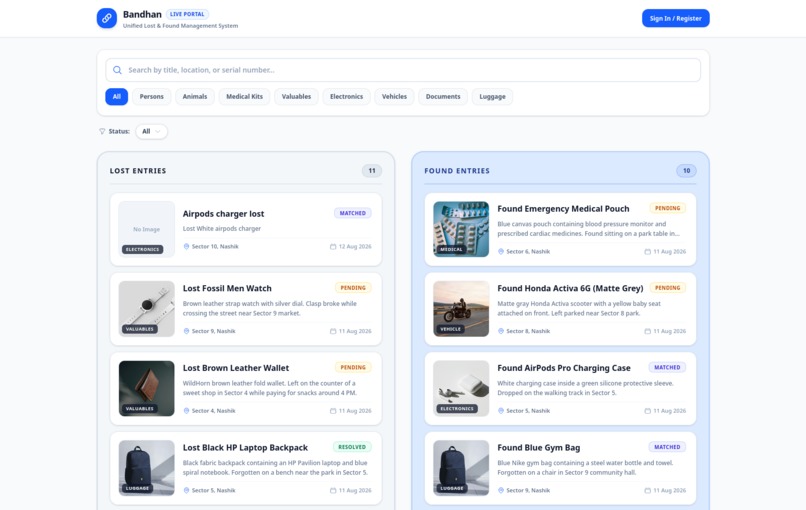Click the Bandhan title text
Viewport: 806px width, 510px height.
142,14
